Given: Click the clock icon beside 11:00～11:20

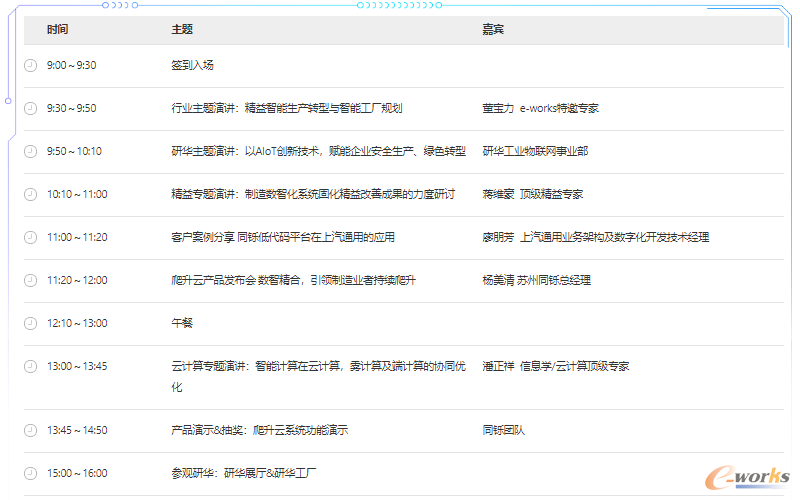Looking at the screenshot, I should (31, 237).
